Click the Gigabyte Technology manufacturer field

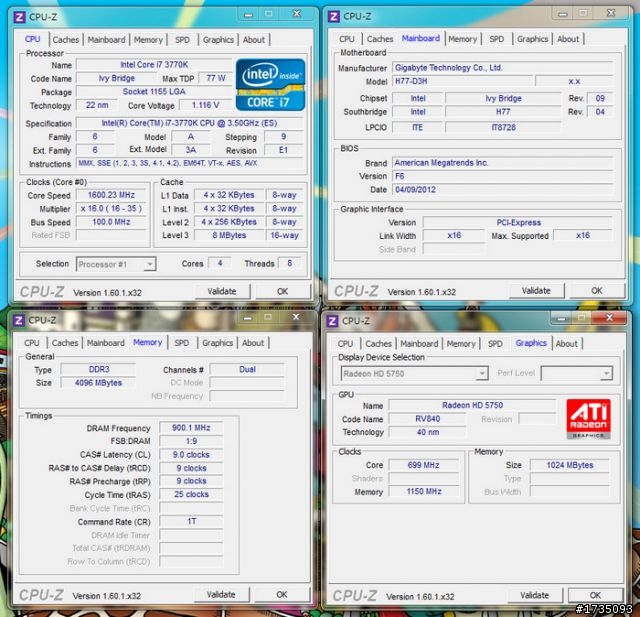coord(503,68)
